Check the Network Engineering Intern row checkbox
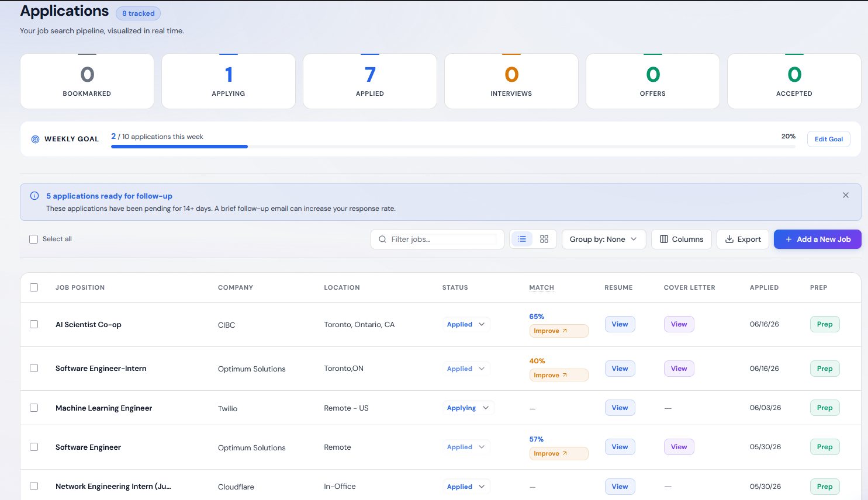Viewport: 868px width, 500px height. pyautogui.click(x=34, y=486)
